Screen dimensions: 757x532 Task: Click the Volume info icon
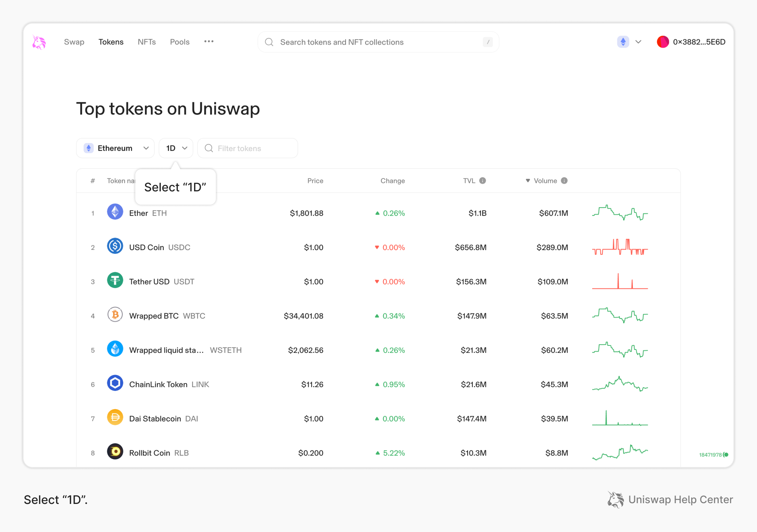point(564,181)
